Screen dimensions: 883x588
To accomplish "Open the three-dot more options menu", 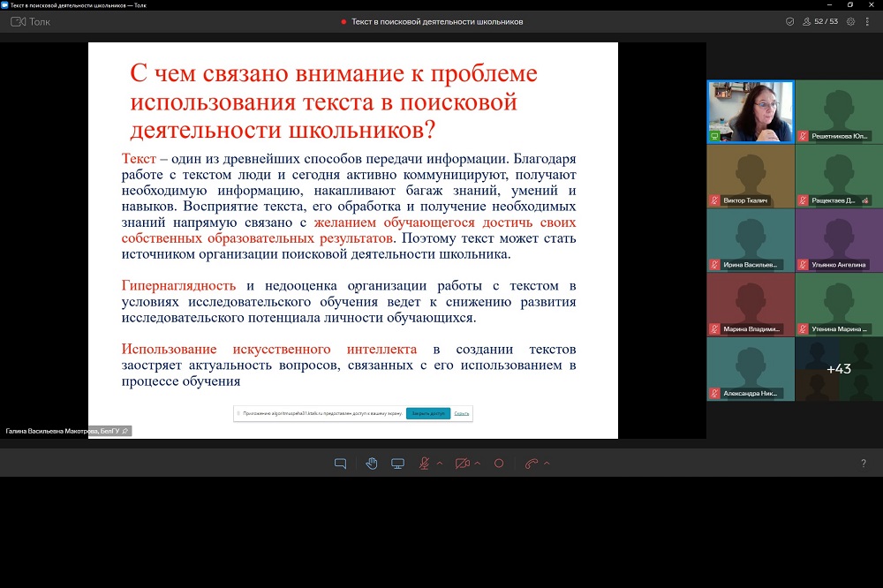I will 869,21.
